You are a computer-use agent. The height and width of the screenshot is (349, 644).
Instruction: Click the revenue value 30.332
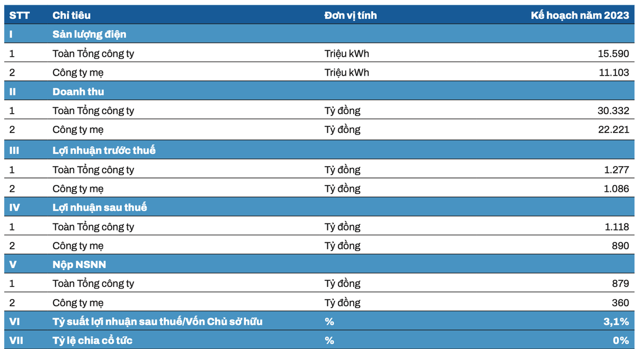(x=612, y=111)
